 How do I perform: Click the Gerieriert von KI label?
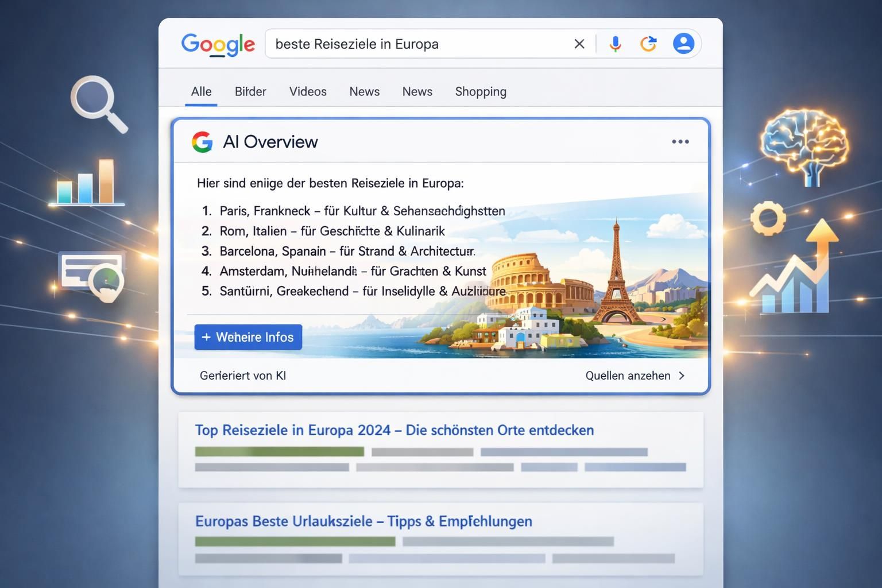coord(243,376)
